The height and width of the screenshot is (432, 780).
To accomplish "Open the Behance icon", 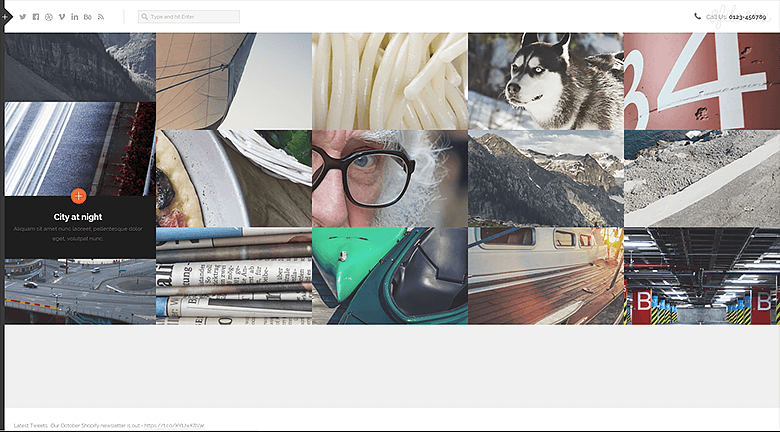I will tap(88, 17).
